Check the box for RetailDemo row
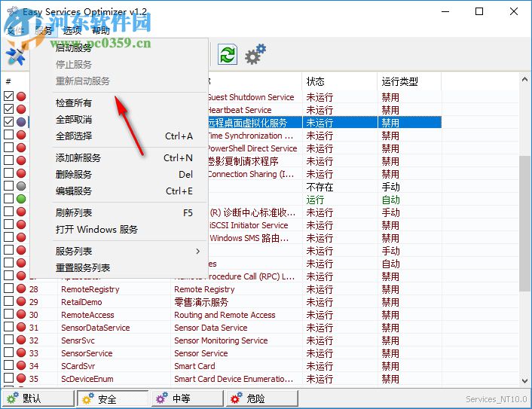 click(9, 301)
